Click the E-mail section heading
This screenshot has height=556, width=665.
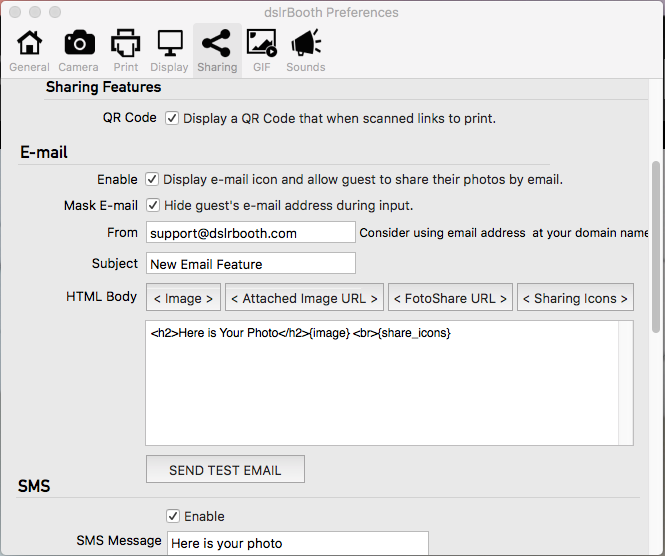[44, 152]
